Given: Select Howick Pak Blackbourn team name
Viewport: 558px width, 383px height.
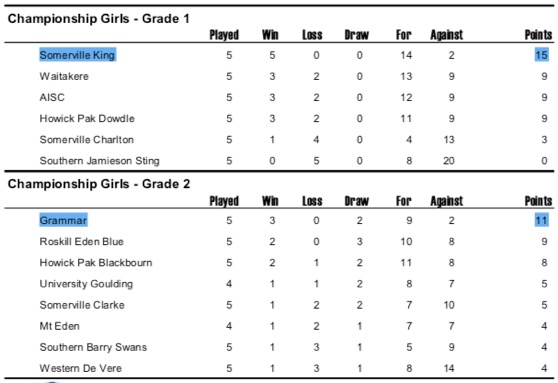Looking at the screenshot, I should (96, 263).
